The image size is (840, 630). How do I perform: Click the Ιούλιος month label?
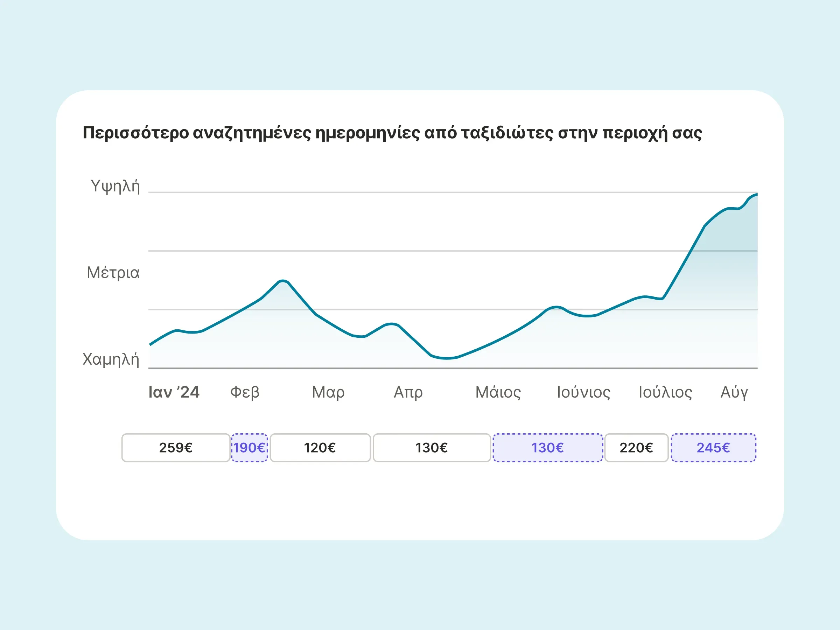click(x=665, y=392)
